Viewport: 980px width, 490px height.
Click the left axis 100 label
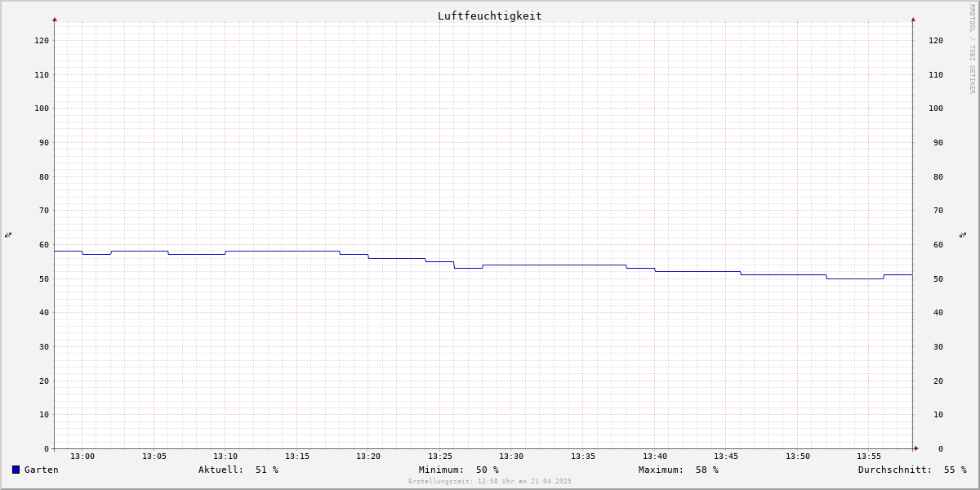42,108
